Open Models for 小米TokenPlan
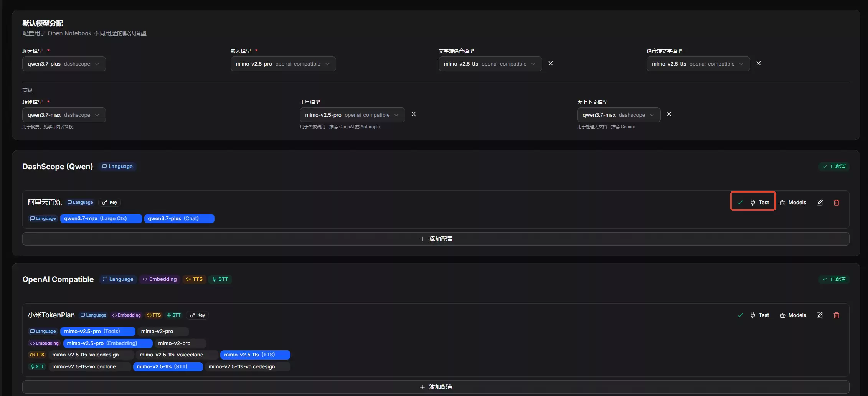The height and width of the screenshot is (396, 868). [x=793, y=315]
